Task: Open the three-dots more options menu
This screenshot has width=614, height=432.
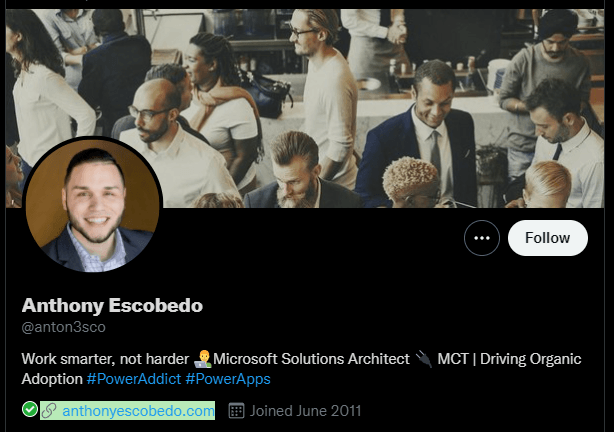Action: pos(482,238)
